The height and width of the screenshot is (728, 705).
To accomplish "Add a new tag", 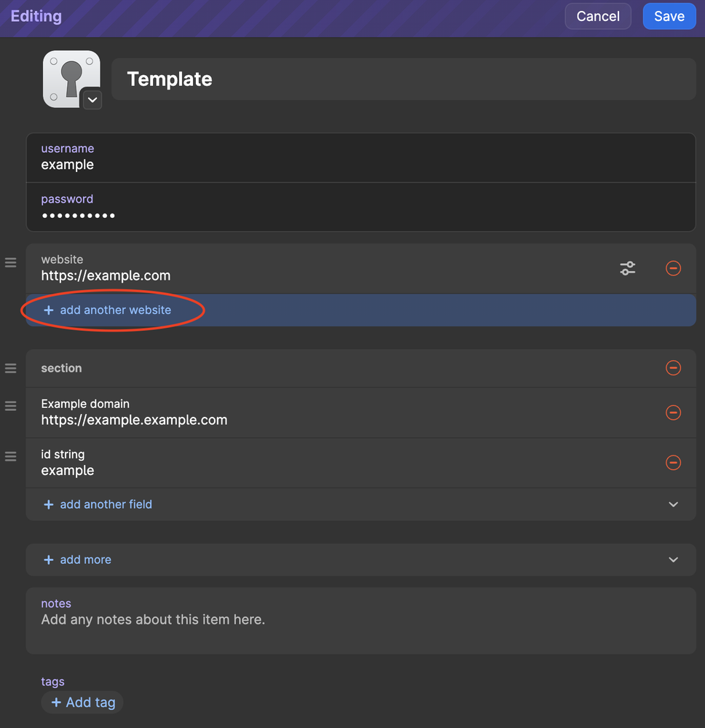I will pyautogui.click(x=82, y=702).
